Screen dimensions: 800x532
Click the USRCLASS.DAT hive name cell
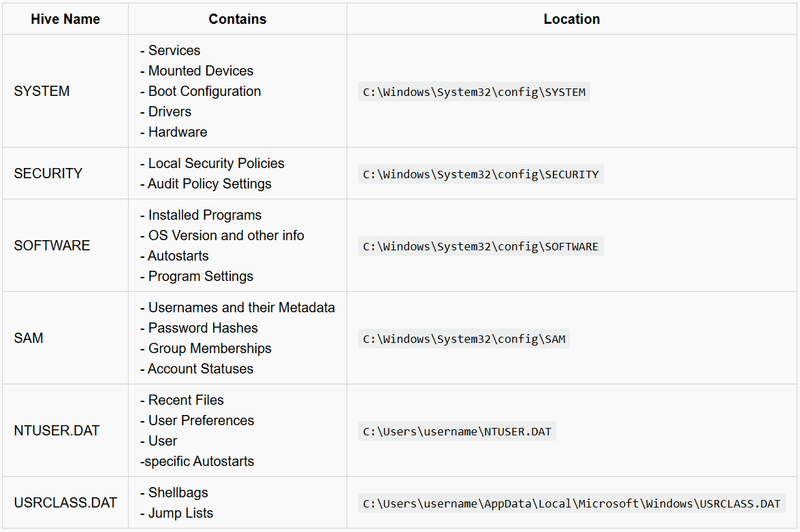[65, 503]
